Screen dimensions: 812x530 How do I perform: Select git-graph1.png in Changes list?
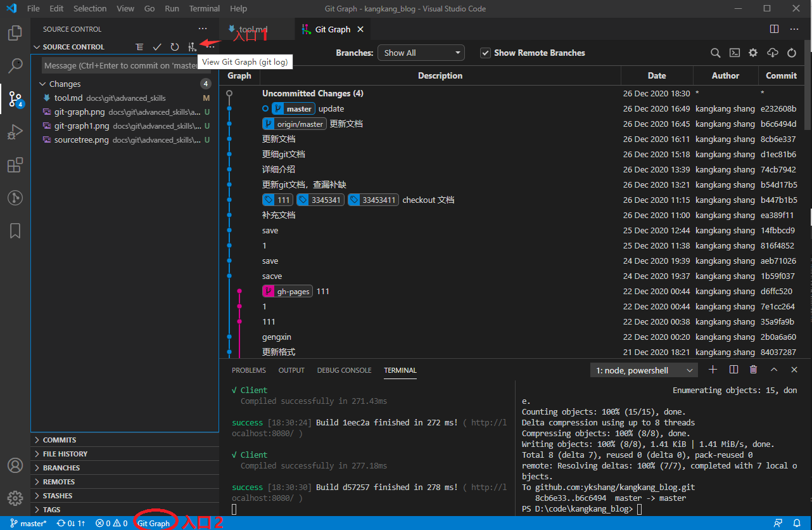click(x=125, y=126)
